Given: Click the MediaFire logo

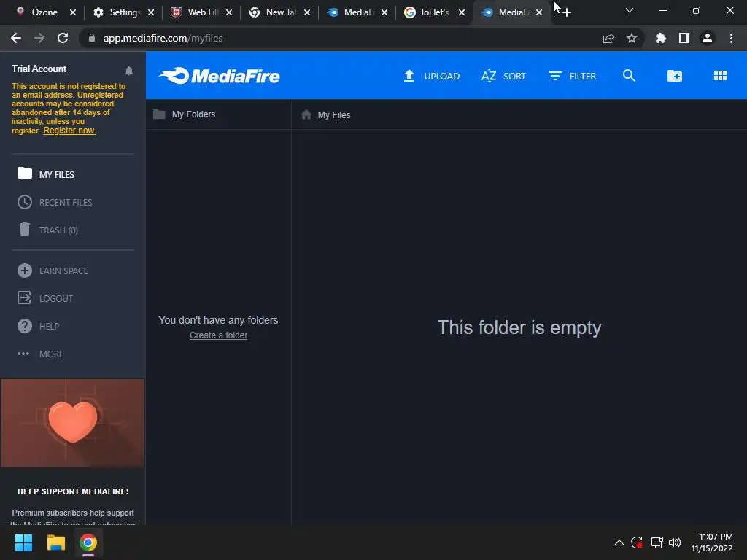Looking at the screenshot, I should [x=219, y=76].
